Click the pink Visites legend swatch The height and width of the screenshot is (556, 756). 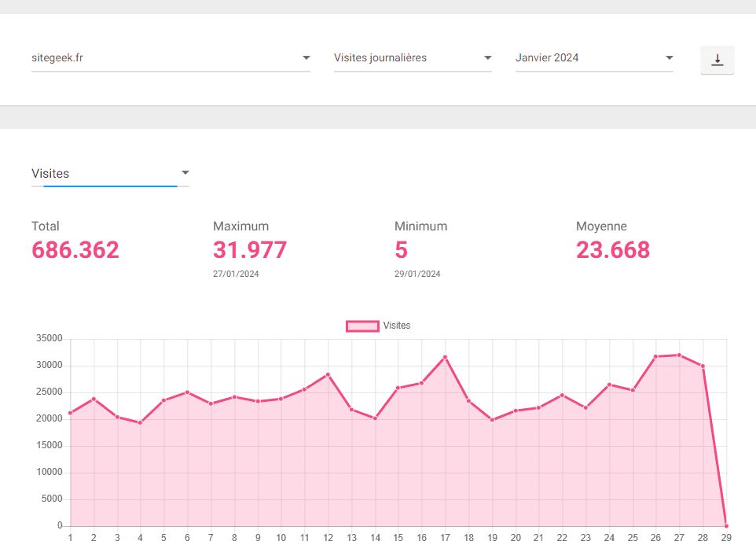(362, 326)
